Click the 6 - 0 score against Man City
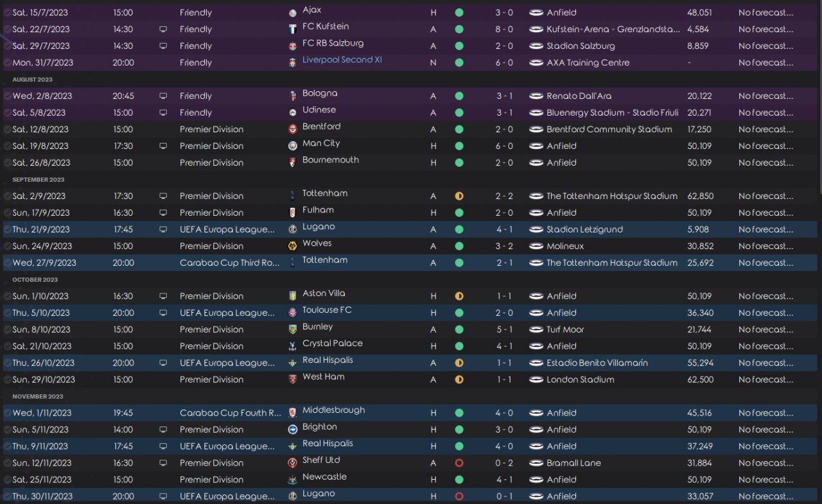This screenshot has width=822, height=504. point(504,146)
